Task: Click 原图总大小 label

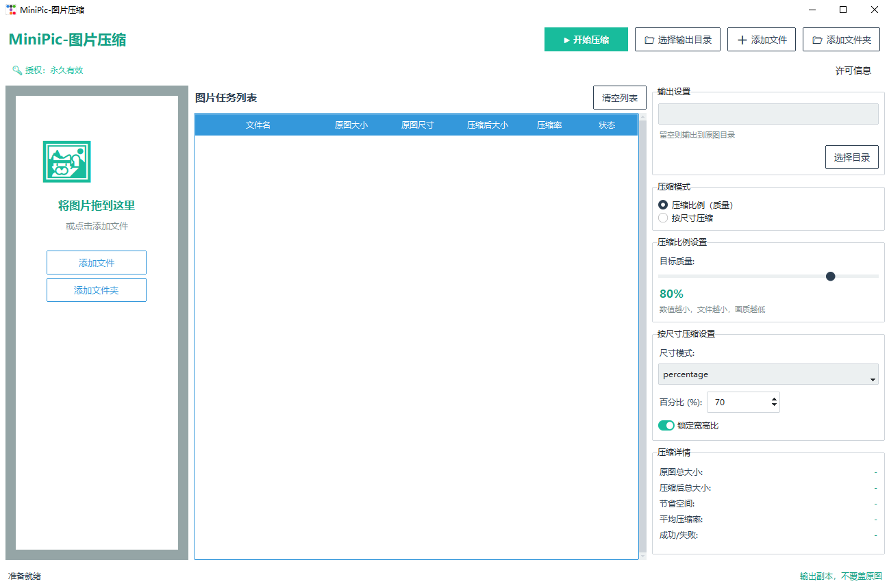Action: pos(681,472)
